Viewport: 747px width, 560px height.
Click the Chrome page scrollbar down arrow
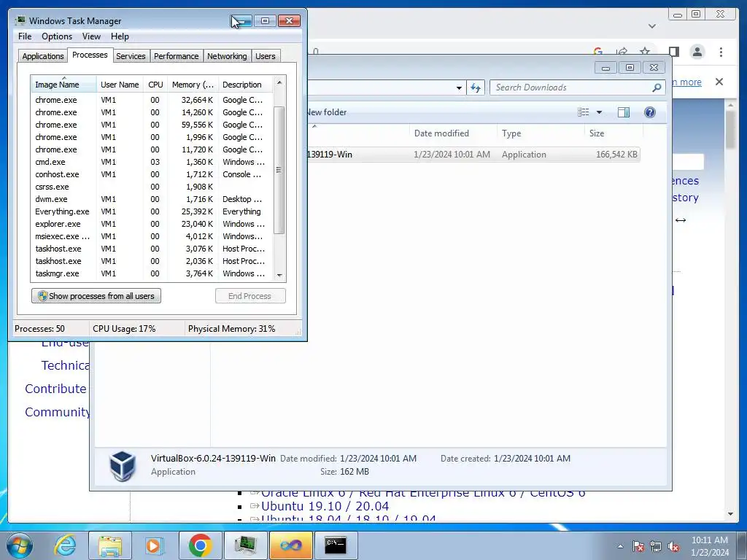(x=730, y=514)
